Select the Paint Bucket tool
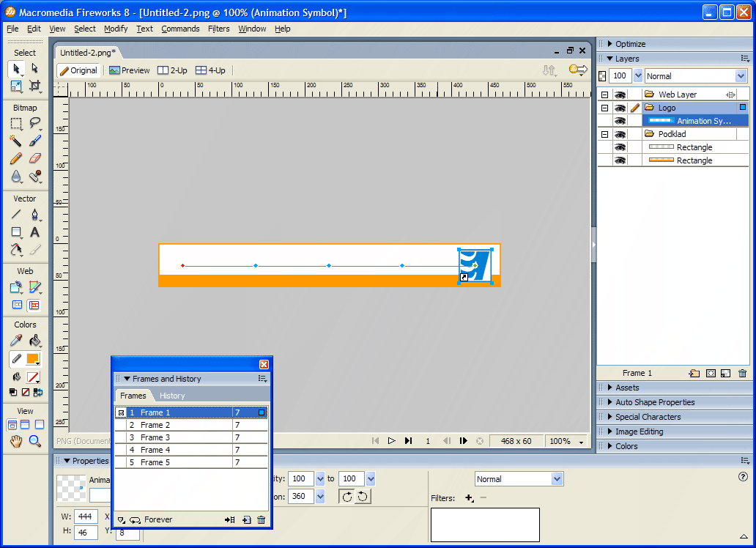 (x=34, y=341)
